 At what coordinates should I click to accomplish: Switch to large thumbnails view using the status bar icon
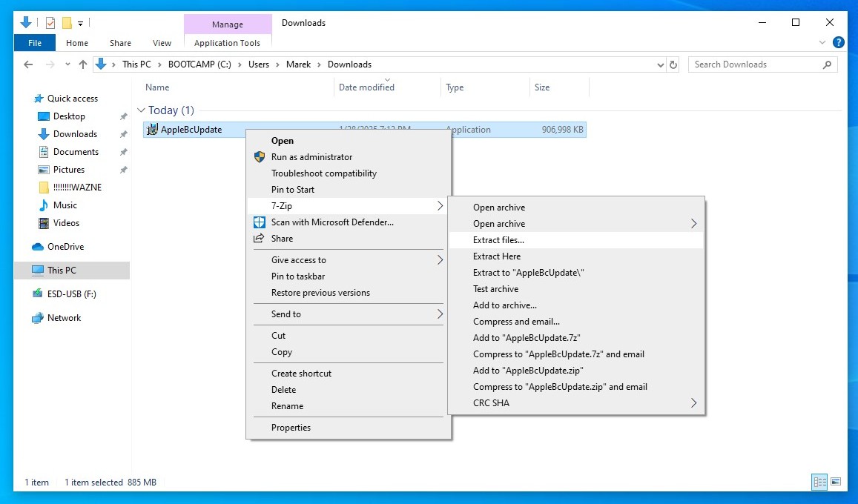click(x=836, y=482)
